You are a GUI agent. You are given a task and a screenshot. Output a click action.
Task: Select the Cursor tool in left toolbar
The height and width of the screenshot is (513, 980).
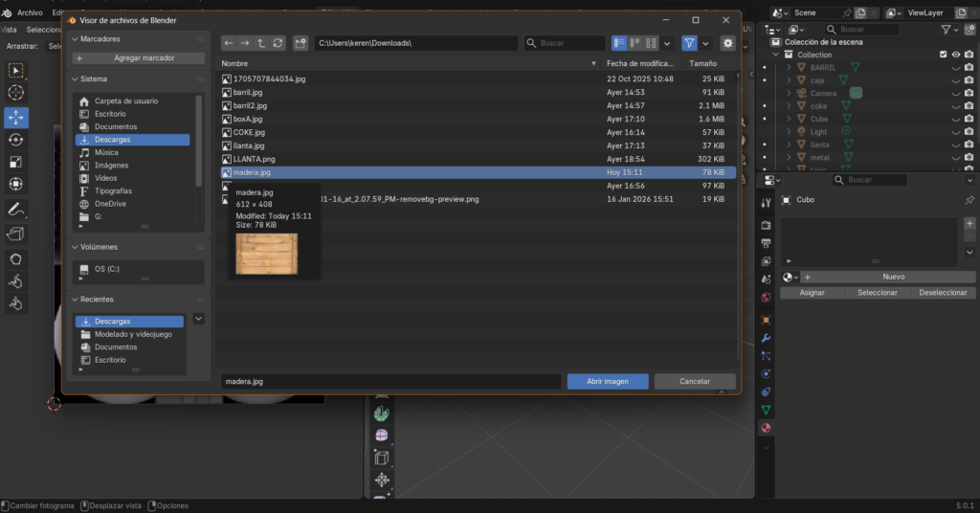click(x=16, y=93)
